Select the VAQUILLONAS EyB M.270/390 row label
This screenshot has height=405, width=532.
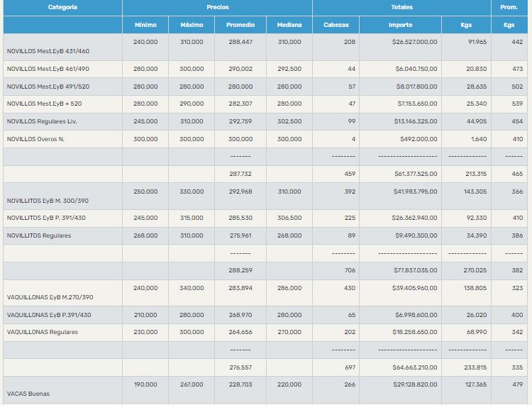pyautogui.click(x=50, y=297)
